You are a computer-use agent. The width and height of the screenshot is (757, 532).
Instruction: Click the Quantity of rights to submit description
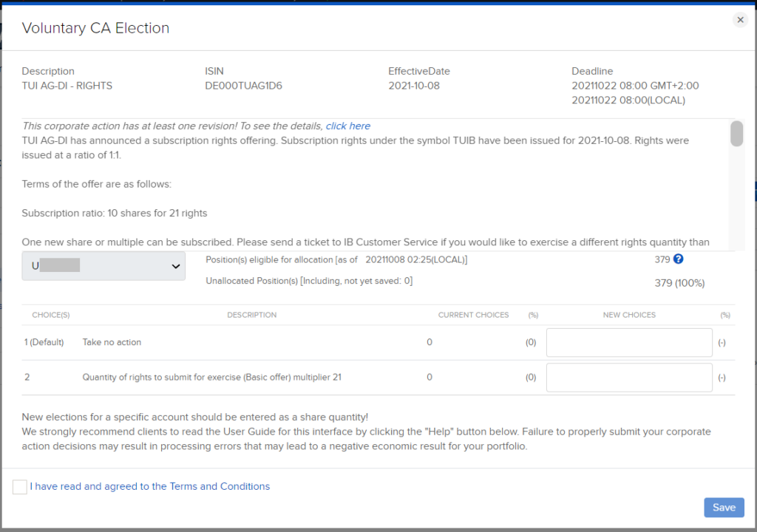tap(211, 378)
